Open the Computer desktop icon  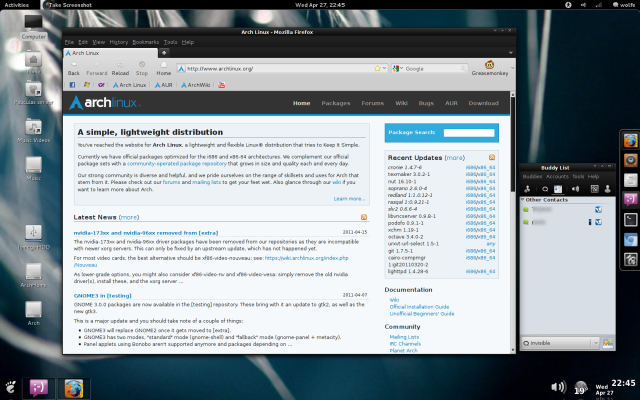[33, 27]
